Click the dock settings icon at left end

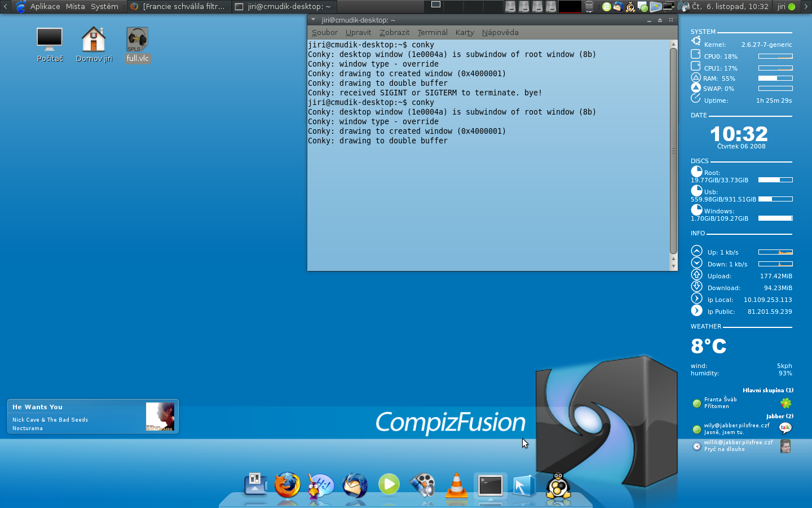[255, 484]
